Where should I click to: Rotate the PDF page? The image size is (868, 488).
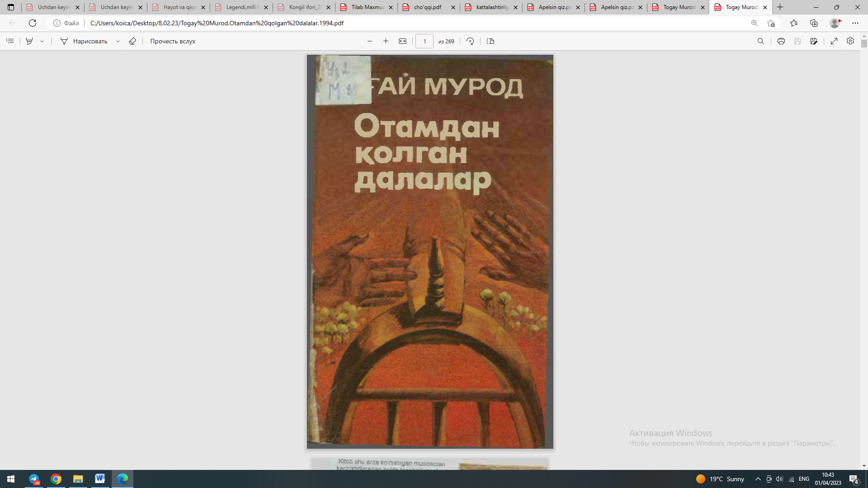[470, 41]
